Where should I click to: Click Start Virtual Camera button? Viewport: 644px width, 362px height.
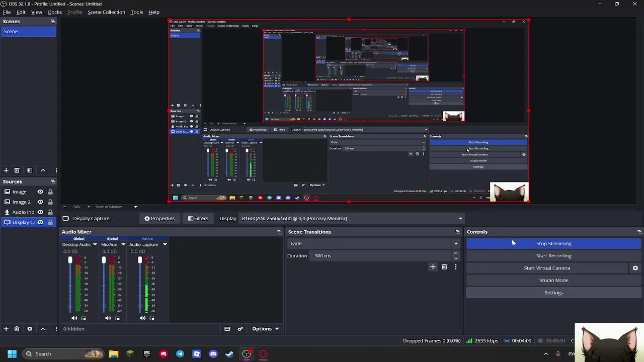point(547,268)
